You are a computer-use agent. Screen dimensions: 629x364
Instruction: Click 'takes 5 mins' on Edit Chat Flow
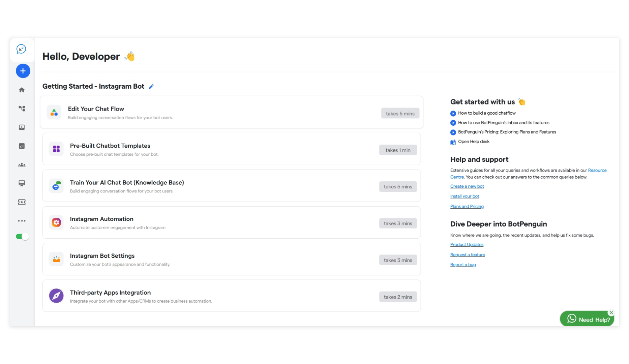(400, 114)
